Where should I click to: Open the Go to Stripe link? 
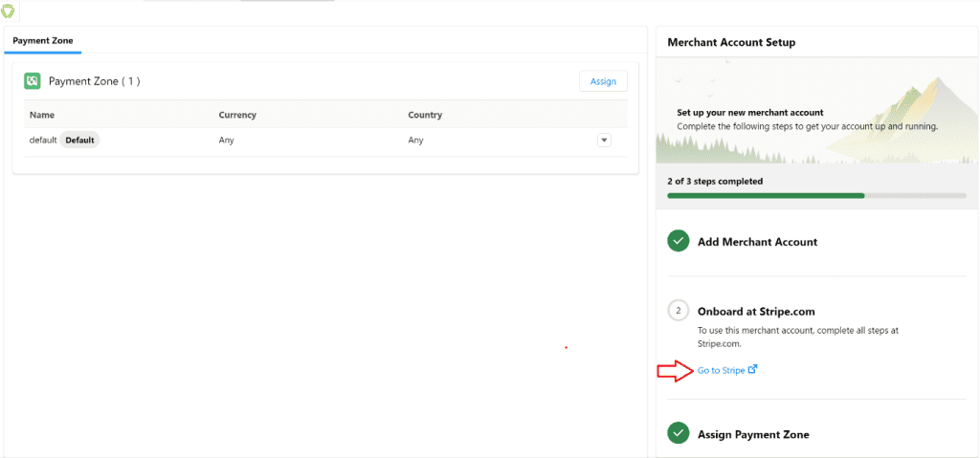pos(721,370)
